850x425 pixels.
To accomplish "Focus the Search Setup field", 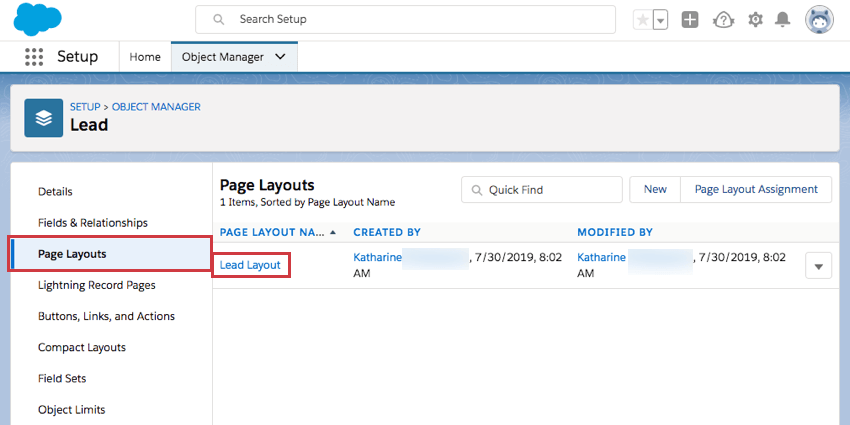I will coord(405,20).
